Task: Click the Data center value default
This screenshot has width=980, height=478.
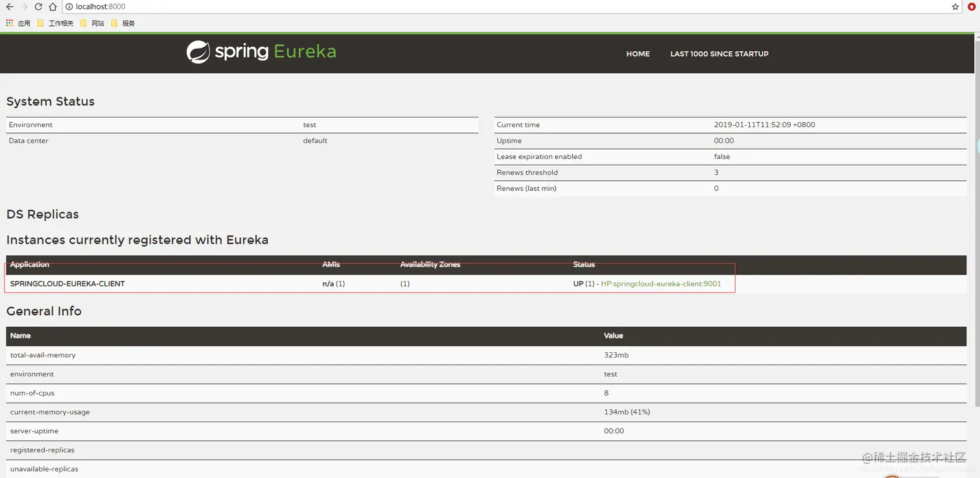Action: point(315,141)
